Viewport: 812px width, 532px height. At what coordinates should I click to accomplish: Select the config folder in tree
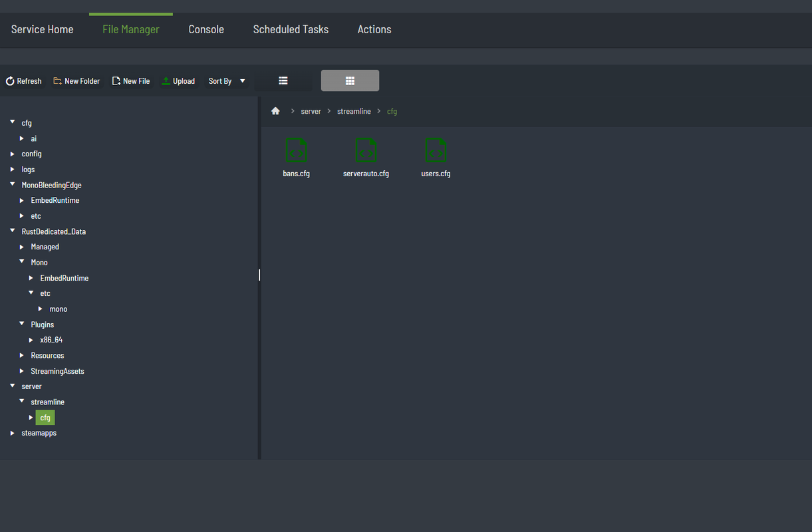(x=31, y=154)
